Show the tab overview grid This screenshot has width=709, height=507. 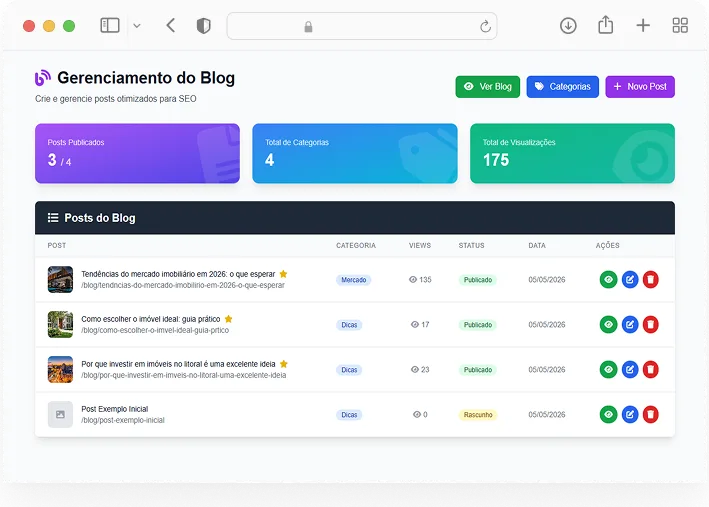680,25
